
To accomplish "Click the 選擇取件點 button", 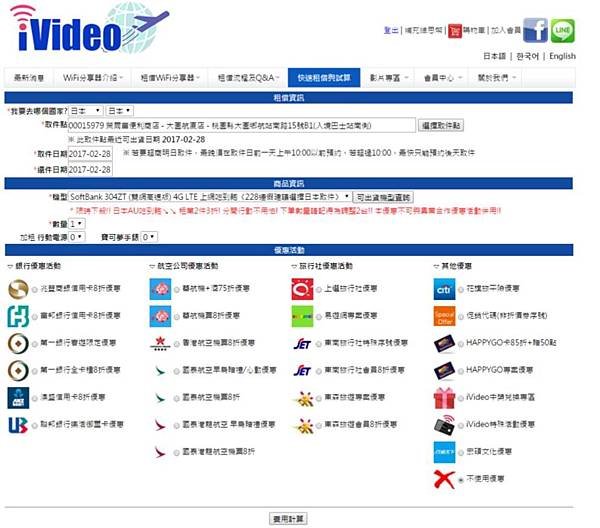I will coord(441,125).
